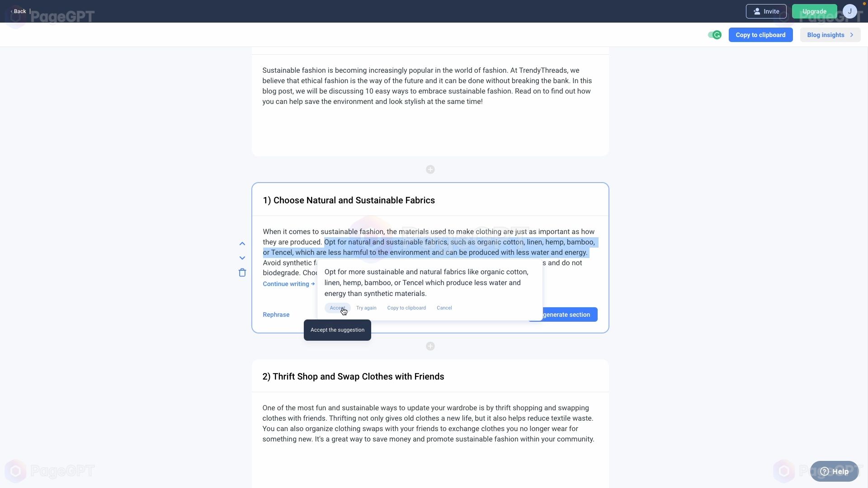Click the Help button in bottom right

pyautogui.click(x=834, y=471)
